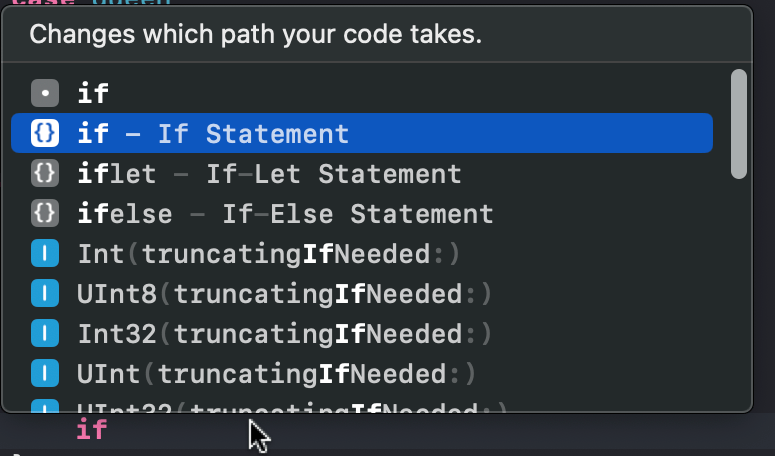Click the braces icon next to iflet

point(45,174)
